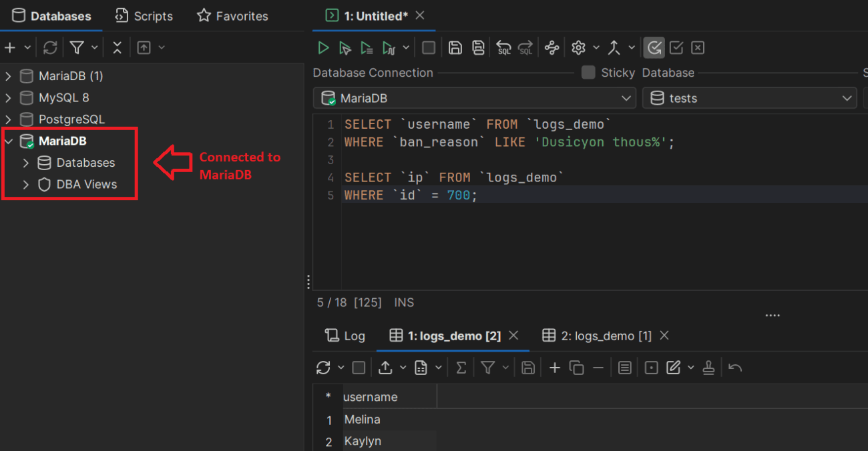868x451 pixels.
Task: Collapse all items in the database navigator
Action: tap(117, 47)
